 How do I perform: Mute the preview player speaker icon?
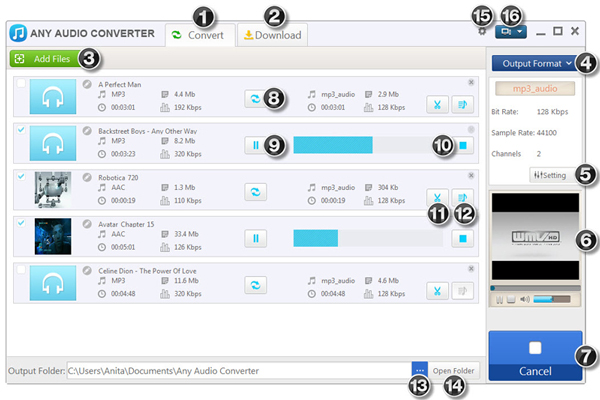click(524, 299)
